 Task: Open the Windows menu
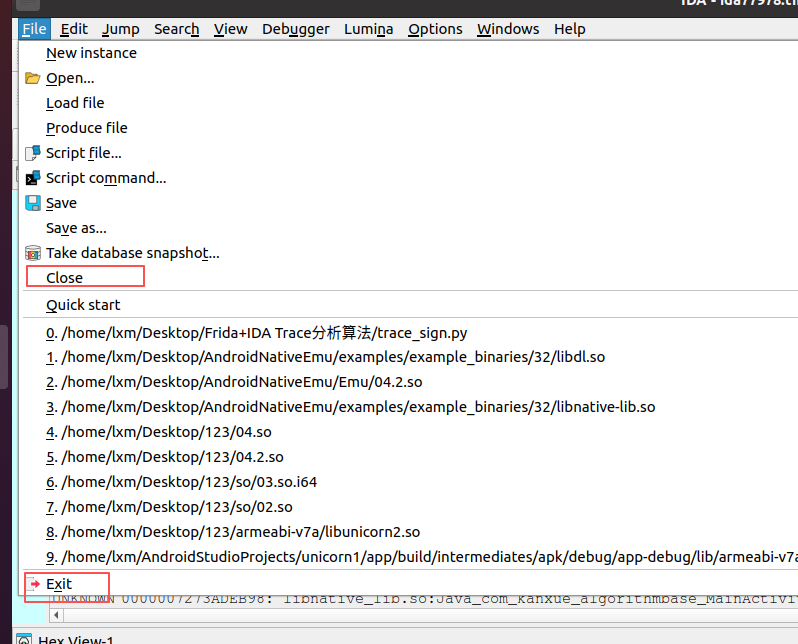click(508, 29)
